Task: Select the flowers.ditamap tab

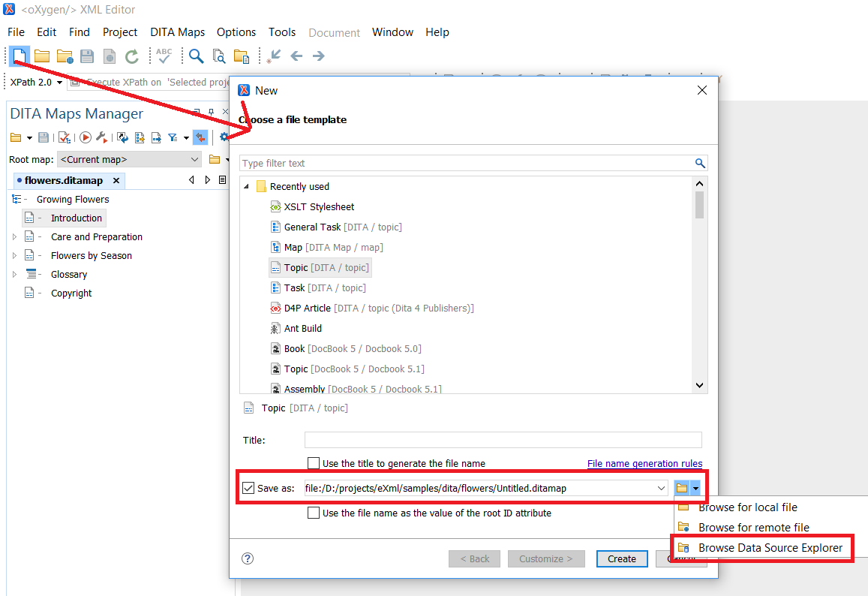Action: 64,181
